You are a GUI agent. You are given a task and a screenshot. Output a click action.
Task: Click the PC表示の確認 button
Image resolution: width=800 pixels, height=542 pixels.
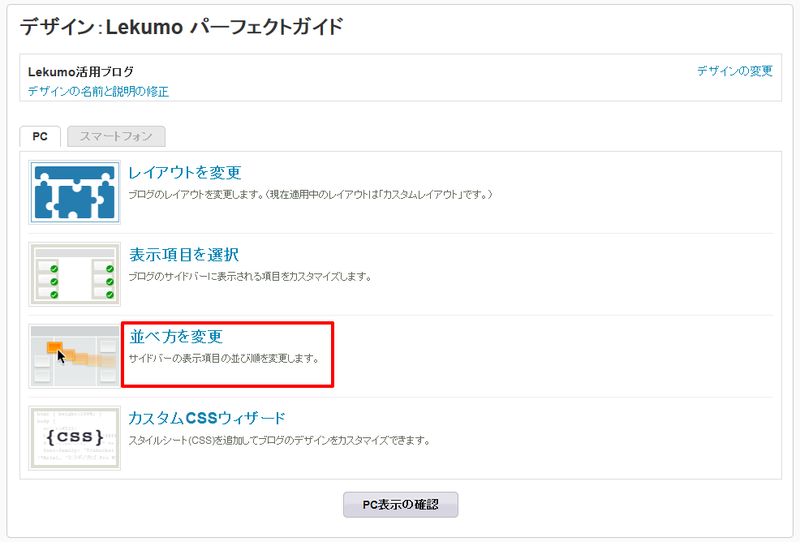pyautogui.click(x=401, y=505)
